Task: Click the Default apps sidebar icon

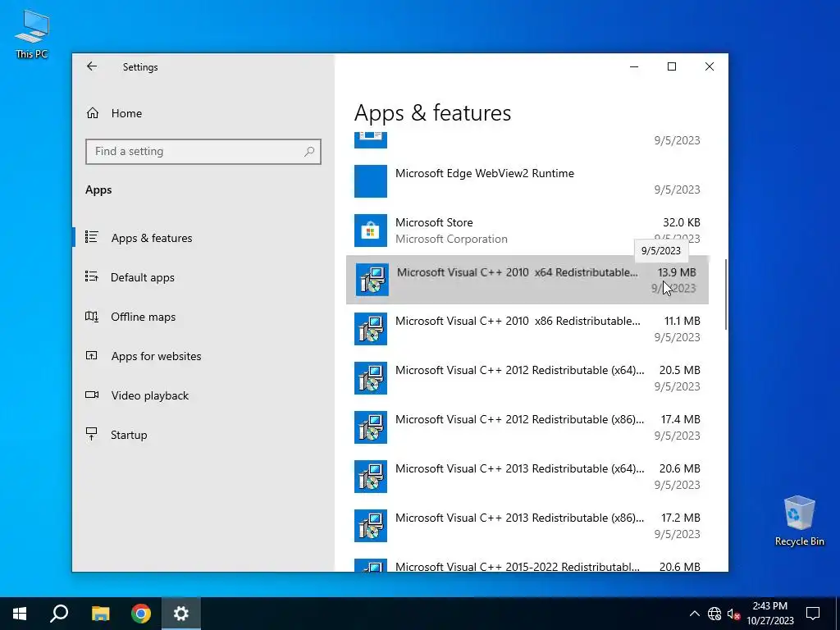Action: point(92,276)
